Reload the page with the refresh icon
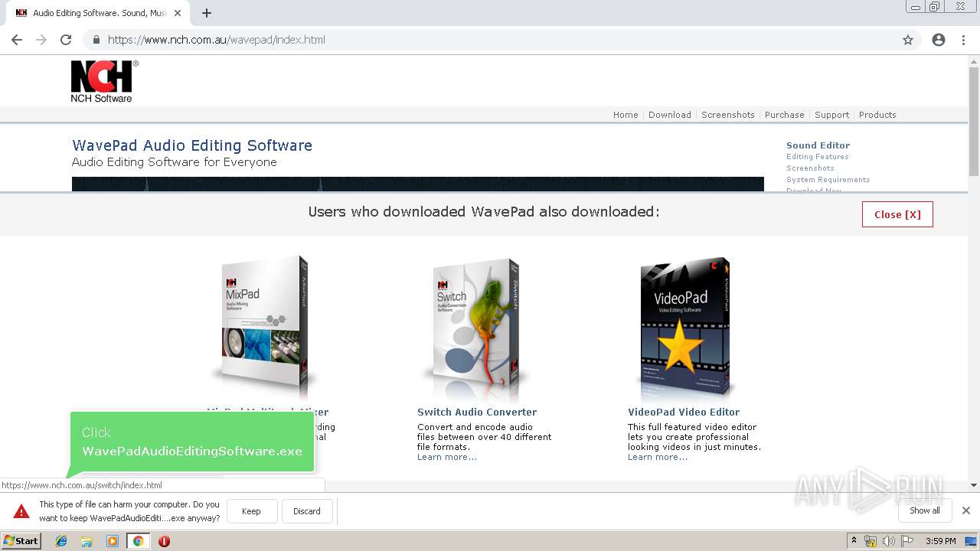The image size is (980, 551). click(x=66, y=40)
